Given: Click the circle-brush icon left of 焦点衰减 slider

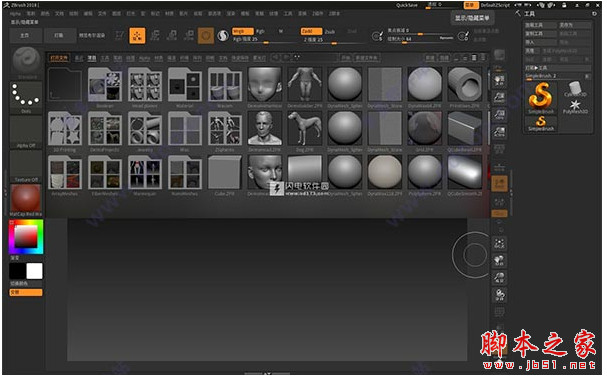Looking at the screenshot, I should tap(377, 36).
